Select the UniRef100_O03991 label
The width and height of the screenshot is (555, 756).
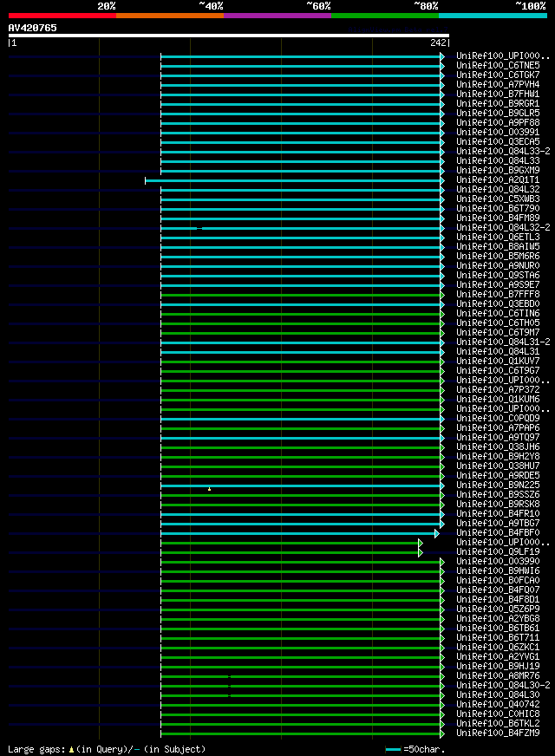click(498, 132)
